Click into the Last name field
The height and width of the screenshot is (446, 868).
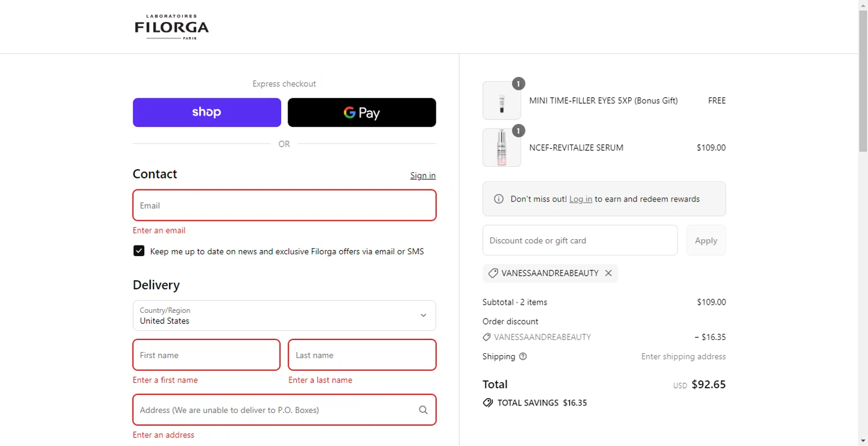click(x=362, y=354)
